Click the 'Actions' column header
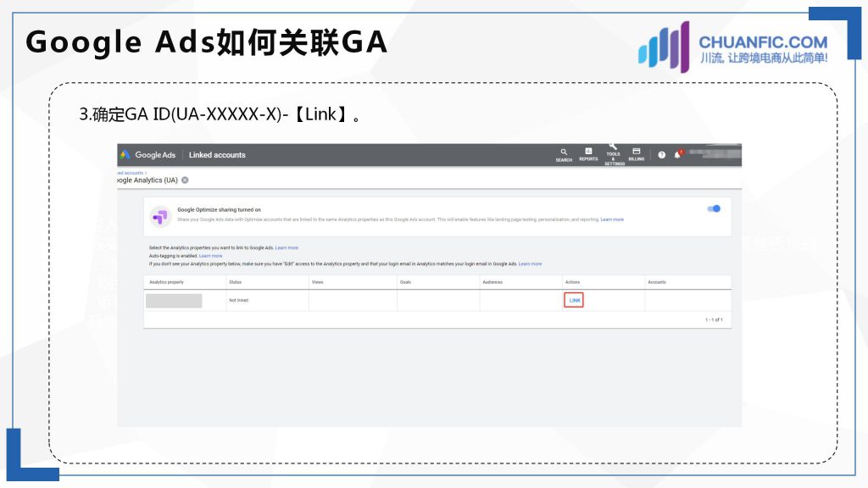 click(x=572, y=282)
